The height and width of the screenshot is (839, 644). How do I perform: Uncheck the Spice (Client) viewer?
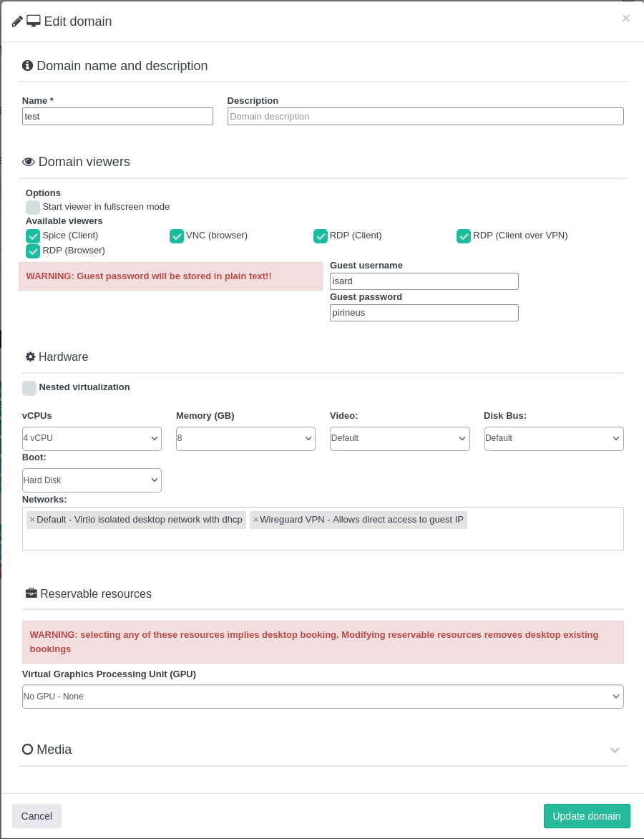click(33, 236)
